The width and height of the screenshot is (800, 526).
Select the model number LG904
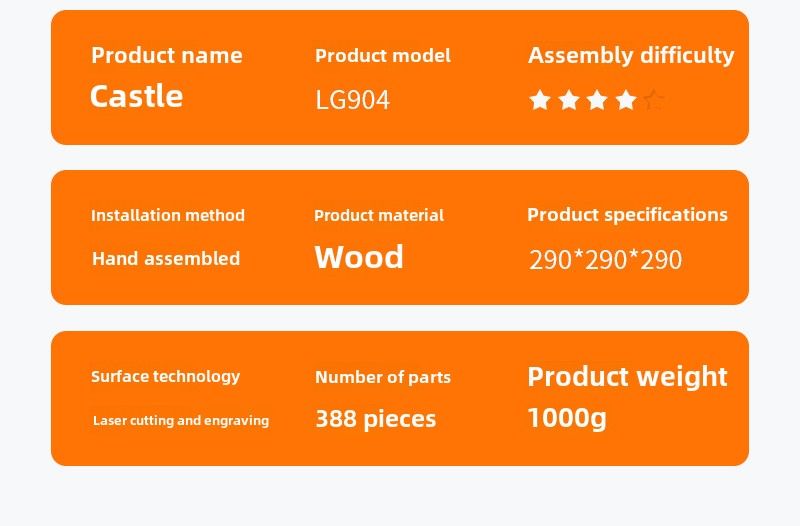coord(352,100)
